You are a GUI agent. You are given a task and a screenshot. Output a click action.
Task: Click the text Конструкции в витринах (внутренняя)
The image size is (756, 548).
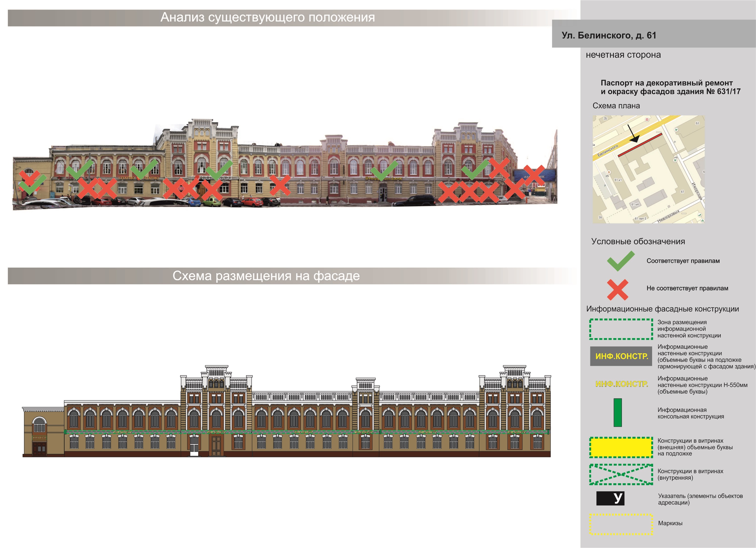click(x=690, y=474)
